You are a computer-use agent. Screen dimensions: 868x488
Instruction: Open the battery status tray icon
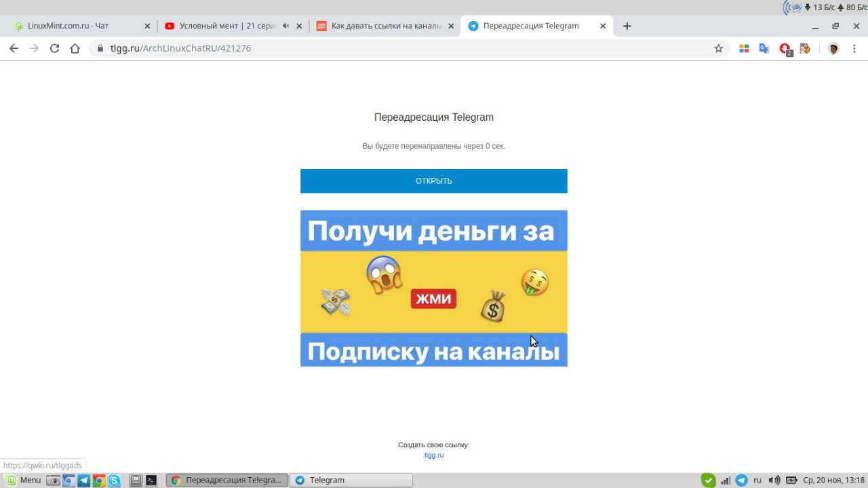point(791,481)
